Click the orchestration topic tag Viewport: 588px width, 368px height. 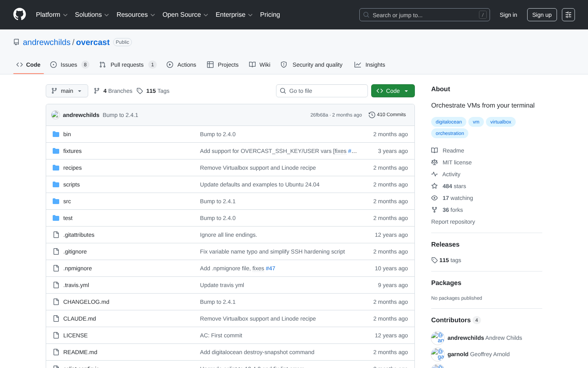(450, 133)
